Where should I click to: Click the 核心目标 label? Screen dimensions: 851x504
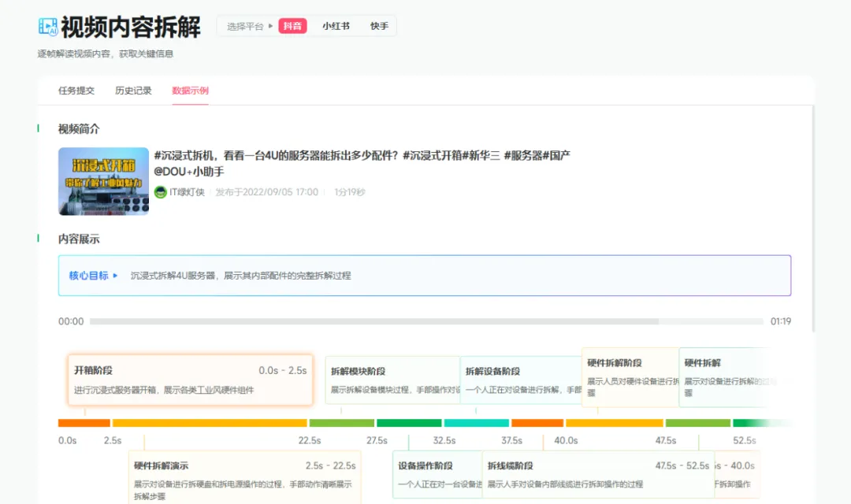88,276
